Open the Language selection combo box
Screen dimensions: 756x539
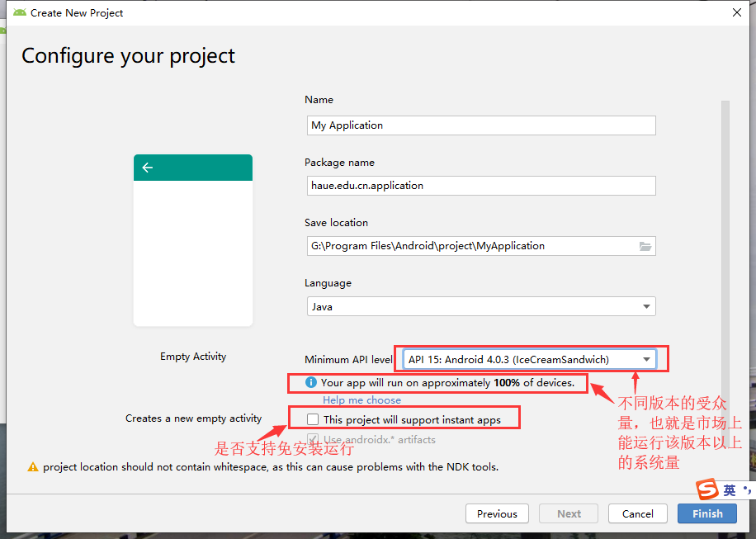pyautogui.click(x=481, y=305)
